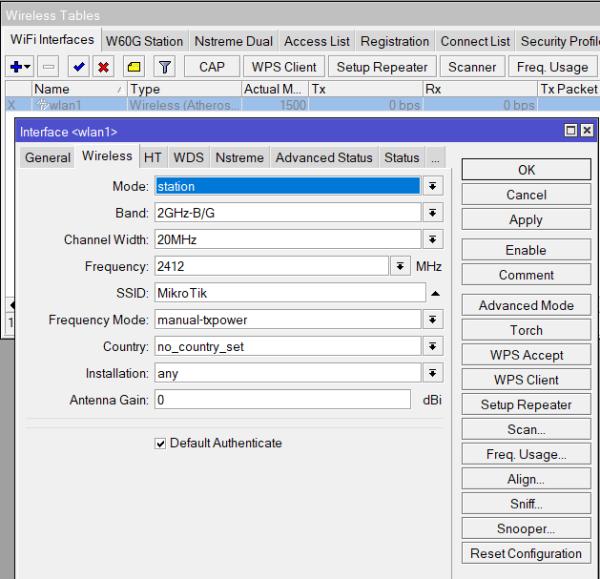The height and width of the screenshot is (579, 600).
Task: Switch to the Advanced Status tab
Action: pyautogui.click(x=323, y=158)
